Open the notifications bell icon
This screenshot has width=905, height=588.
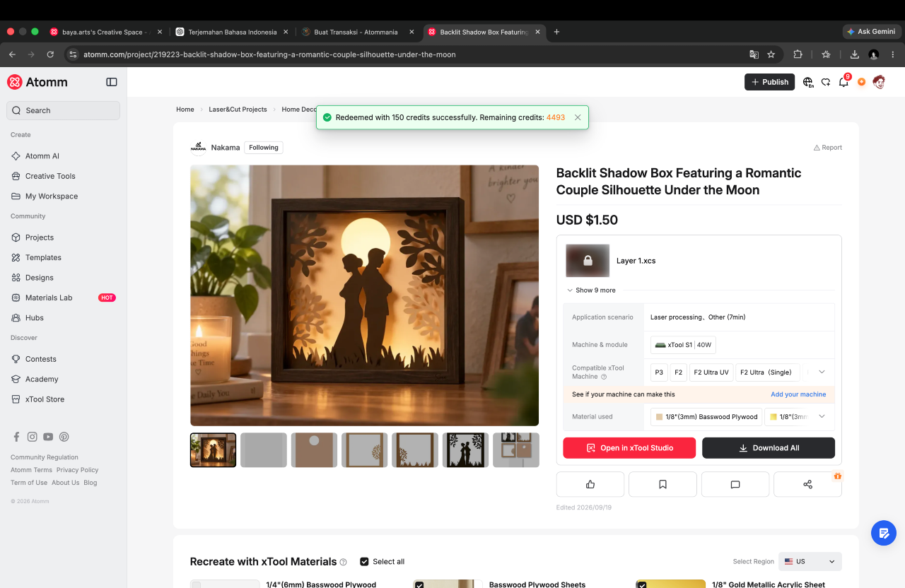(x=843, y=82)
